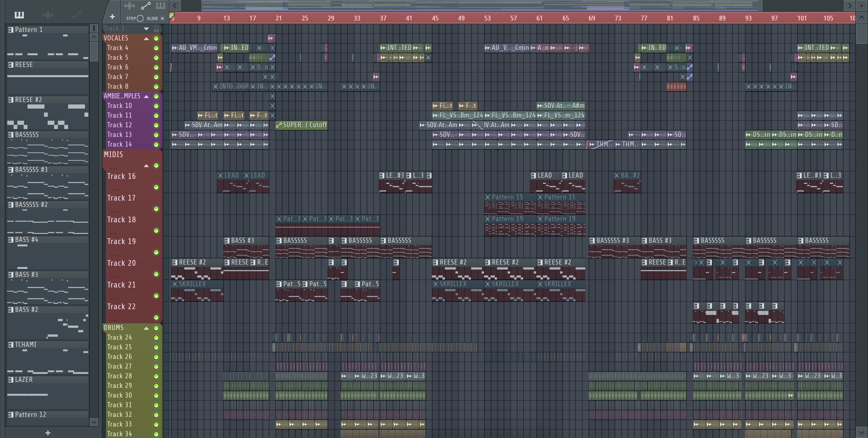Click the piano icon beside Pattern 1
This screenshot has height=438, width=868.
coord(11,30)
